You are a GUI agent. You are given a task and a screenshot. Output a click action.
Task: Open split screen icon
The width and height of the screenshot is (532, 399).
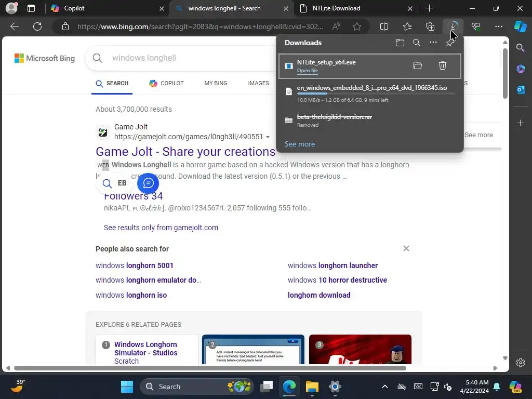coord(384,26)
